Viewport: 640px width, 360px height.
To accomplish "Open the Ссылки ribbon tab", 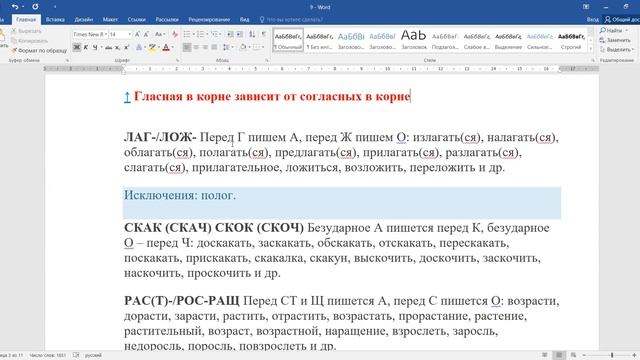I will pos(136,19).
